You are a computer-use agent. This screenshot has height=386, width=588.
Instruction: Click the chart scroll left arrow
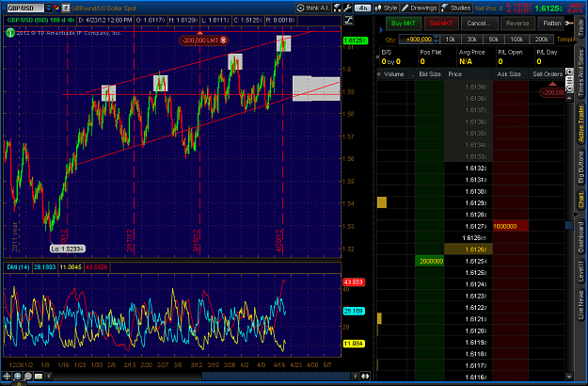pos(49,376)
